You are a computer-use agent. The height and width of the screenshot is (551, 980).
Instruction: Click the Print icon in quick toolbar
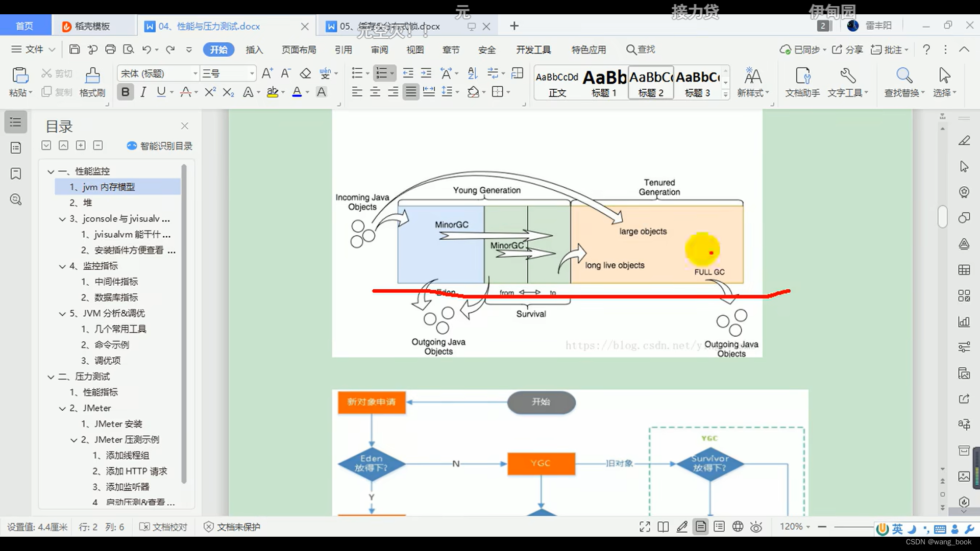[110, 49]
